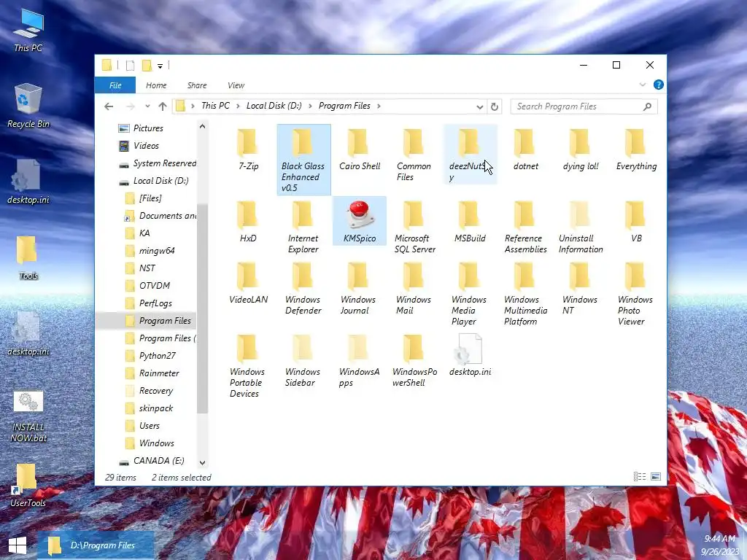Select the VideoLAN folder

pos(248,283)
